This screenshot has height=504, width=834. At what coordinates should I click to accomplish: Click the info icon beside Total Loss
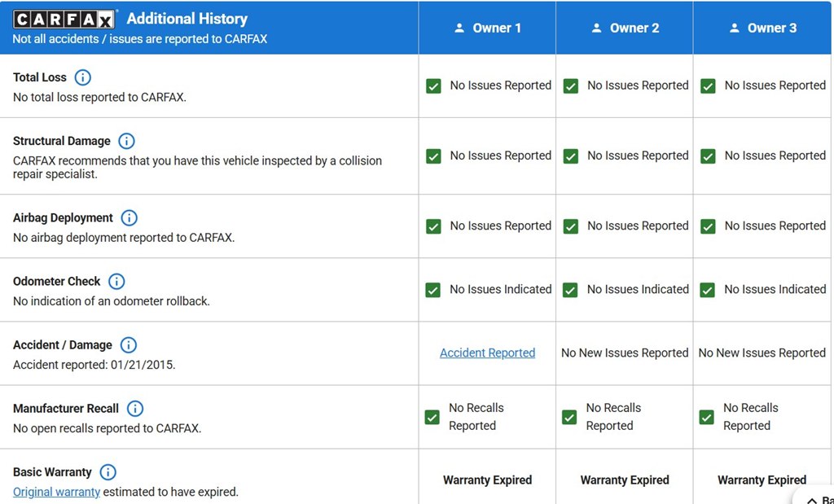point(82,77)
